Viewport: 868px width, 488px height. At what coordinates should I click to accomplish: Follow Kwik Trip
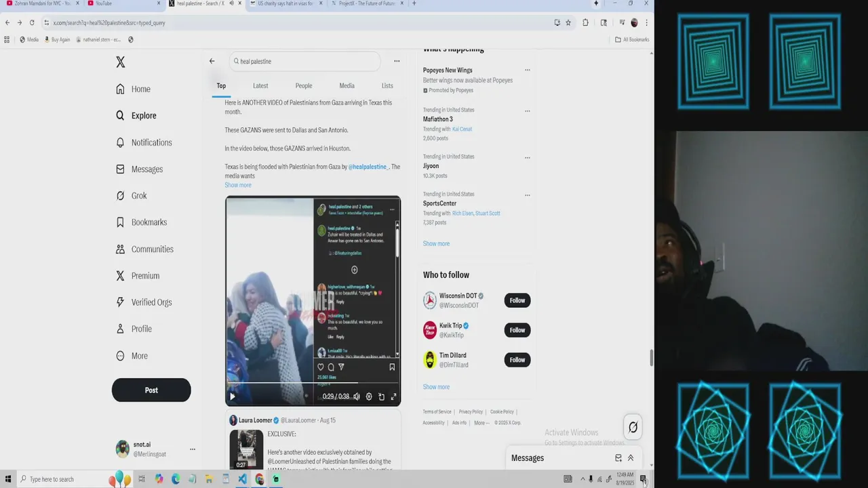(517, 330)
